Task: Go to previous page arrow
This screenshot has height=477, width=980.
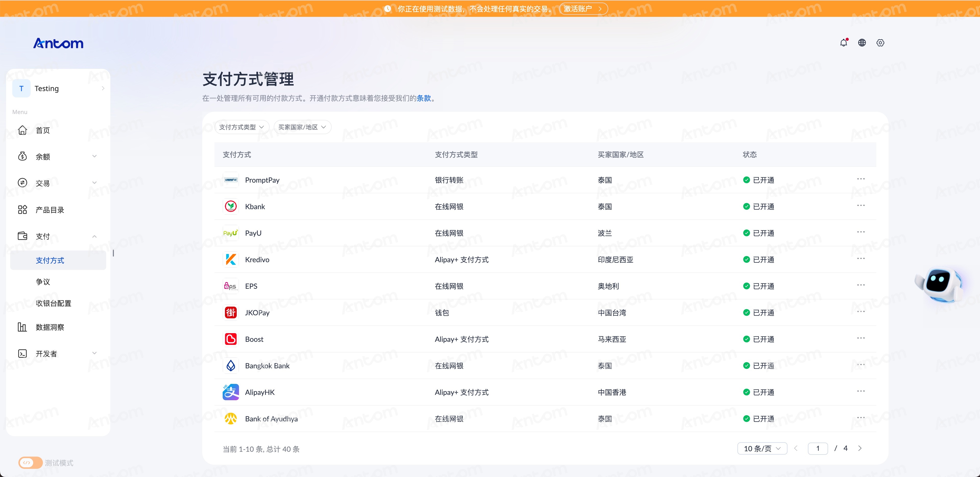Action: tap(795, 448)
